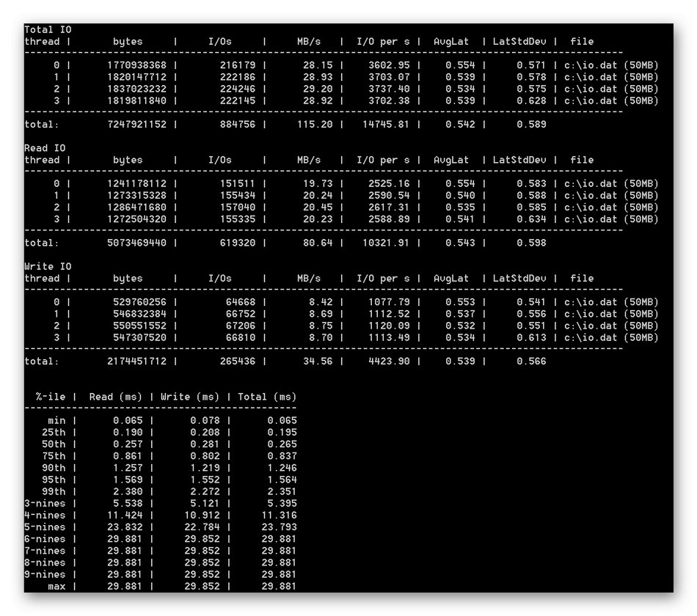697x616 pixels.
Task: Click 99th percentile read value 2.380
Action: pos(128,492)
